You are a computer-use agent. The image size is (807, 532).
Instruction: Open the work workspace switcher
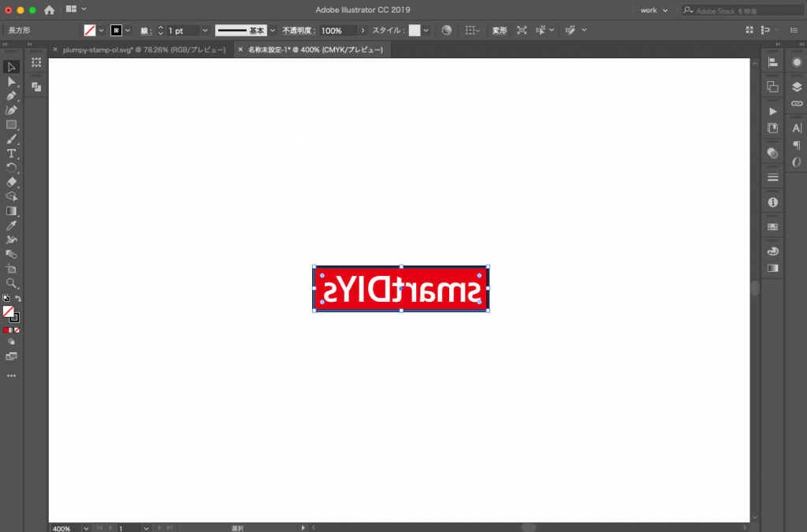653,10
